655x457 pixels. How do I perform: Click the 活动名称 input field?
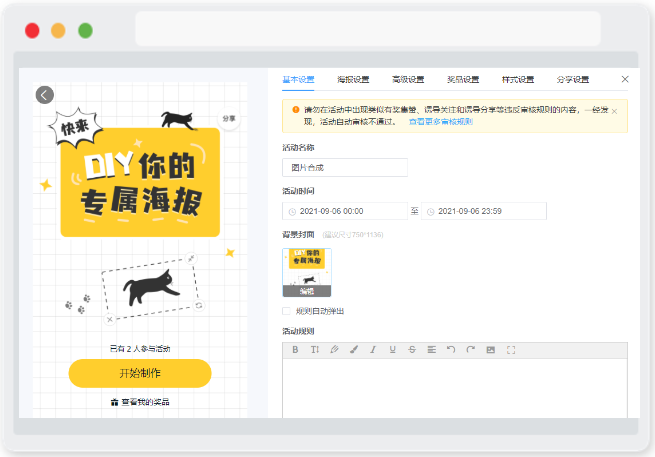click(345, 168)
